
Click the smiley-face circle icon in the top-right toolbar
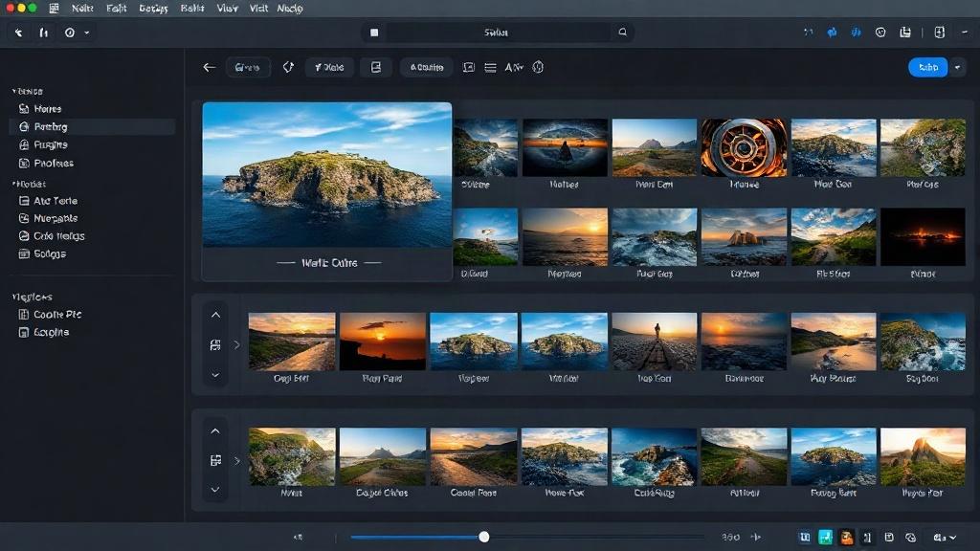pos(880,33)
